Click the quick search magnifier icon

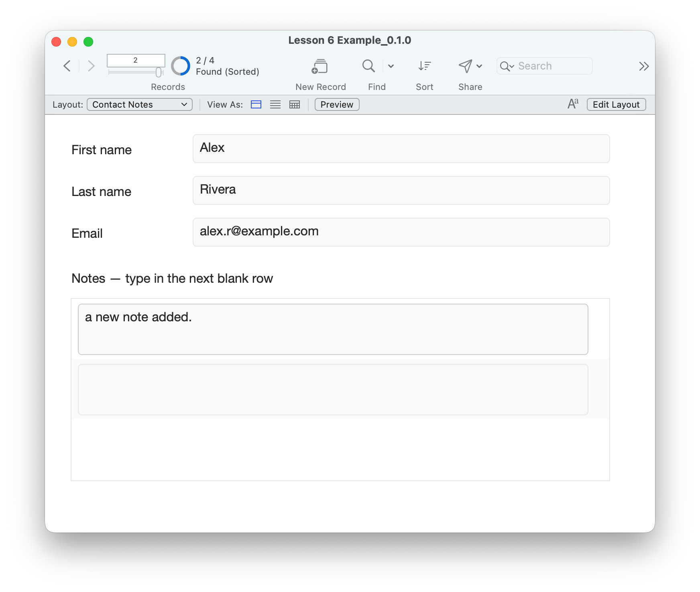coord(507,66)
